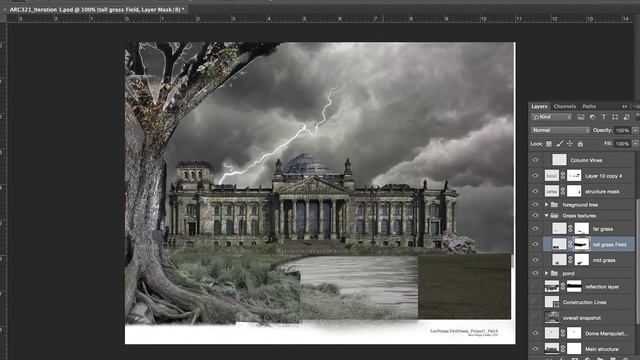Click mask link icon on Main structure layer
Viewport: 640px width, 360px height.
[563, 349]
